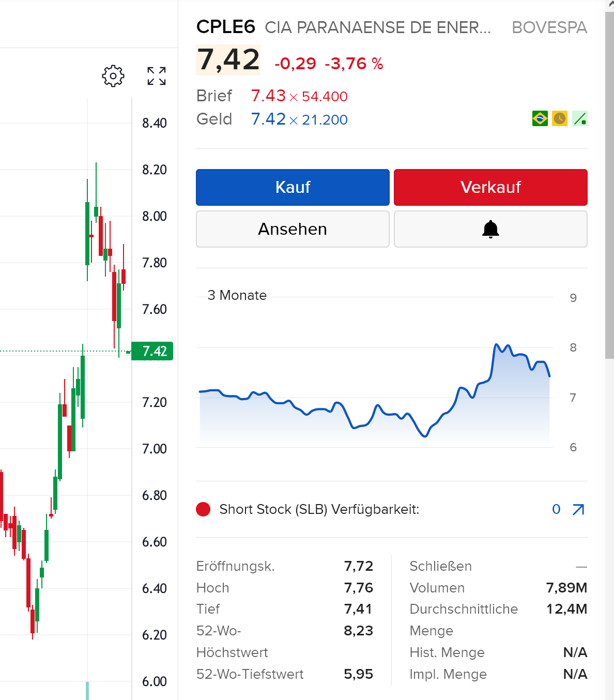Click the Hist. Menge label
The height and width of the screenshot is (700, 614).
[x=447, y=652]
